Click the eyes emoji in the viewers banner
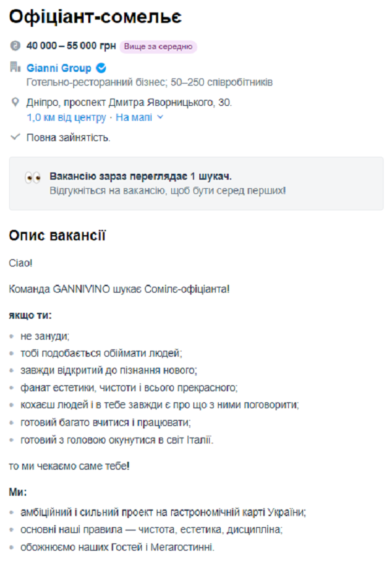 (x=33, y=178)
